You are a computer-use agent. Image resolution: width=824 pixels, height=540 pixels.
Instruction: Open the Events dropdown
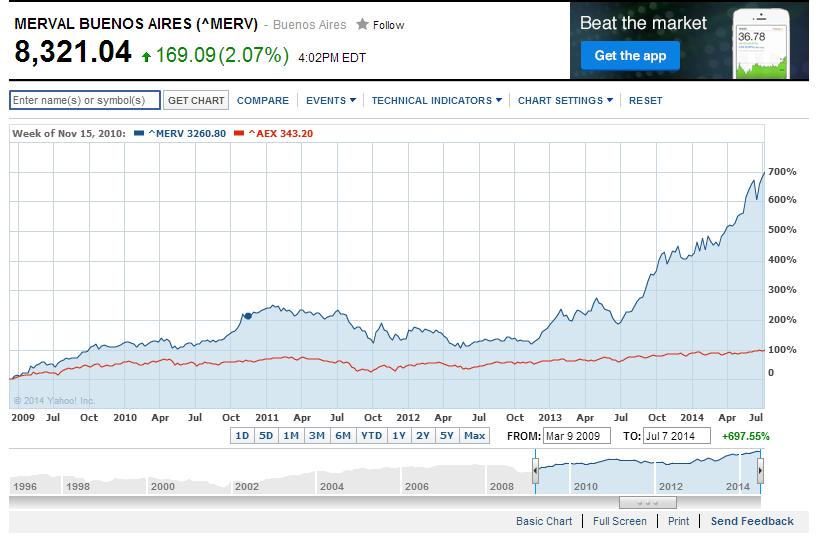tap(331, 100)
